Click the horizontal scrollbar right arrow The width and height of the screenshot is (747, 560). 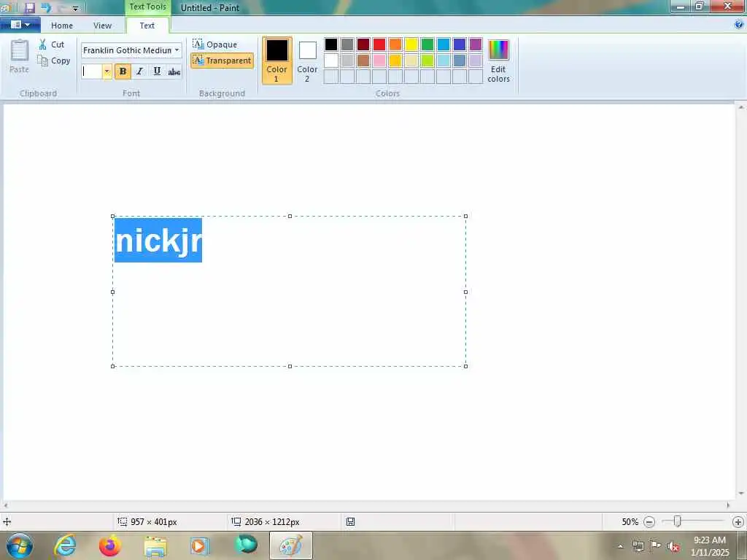728,505
